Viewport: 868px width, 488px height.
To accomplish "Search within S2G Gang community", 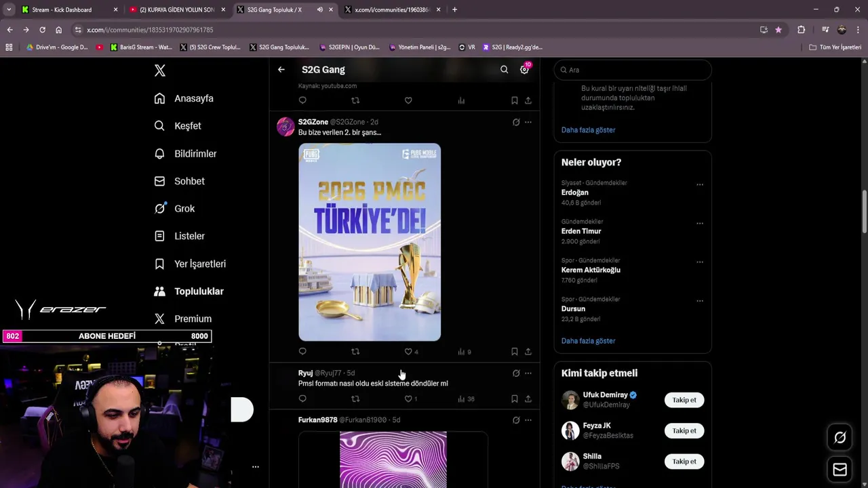I will point(504,69).
